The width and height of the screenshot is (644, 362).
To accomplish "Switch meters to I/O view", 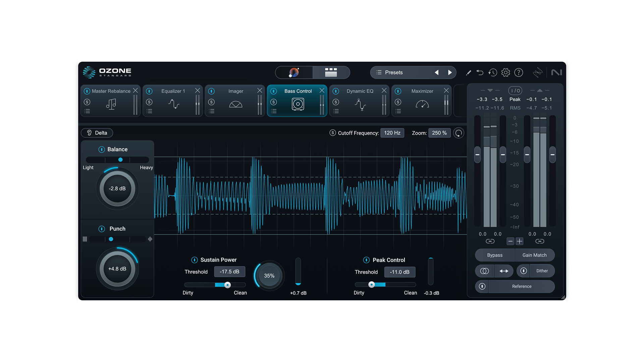I will [515, 90].
